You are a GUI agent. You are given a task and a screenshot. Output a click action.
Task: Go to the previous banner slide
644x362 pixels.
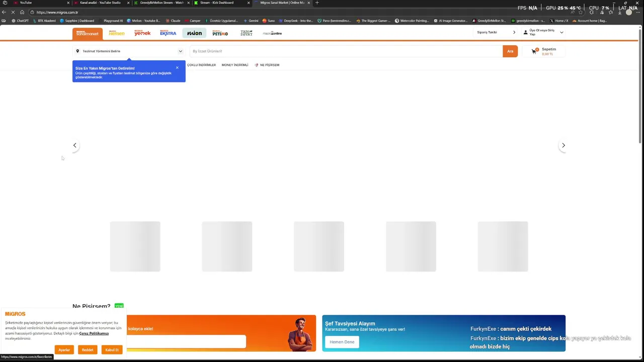click(x=75, y=145)
